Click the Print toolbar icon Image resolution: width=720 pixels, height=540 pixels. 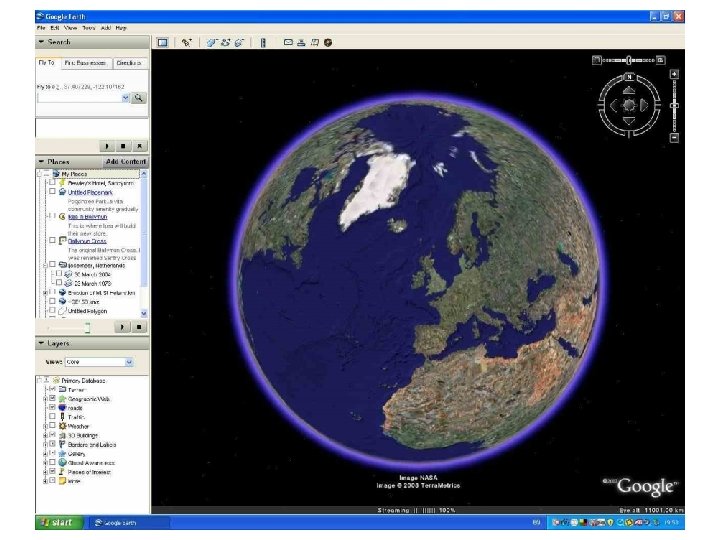pyautogui.click(x=301, y=42)
